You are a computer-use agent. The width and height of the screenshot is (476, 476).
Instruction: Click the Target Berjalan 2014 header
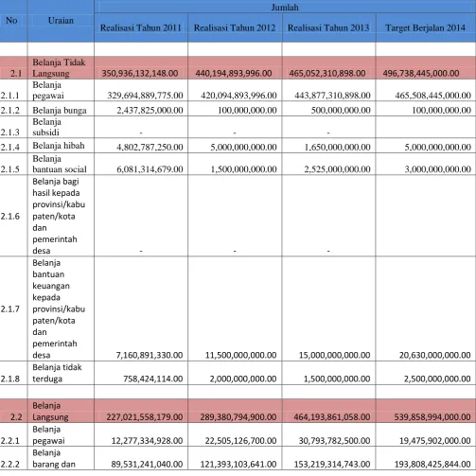(426, 27)
